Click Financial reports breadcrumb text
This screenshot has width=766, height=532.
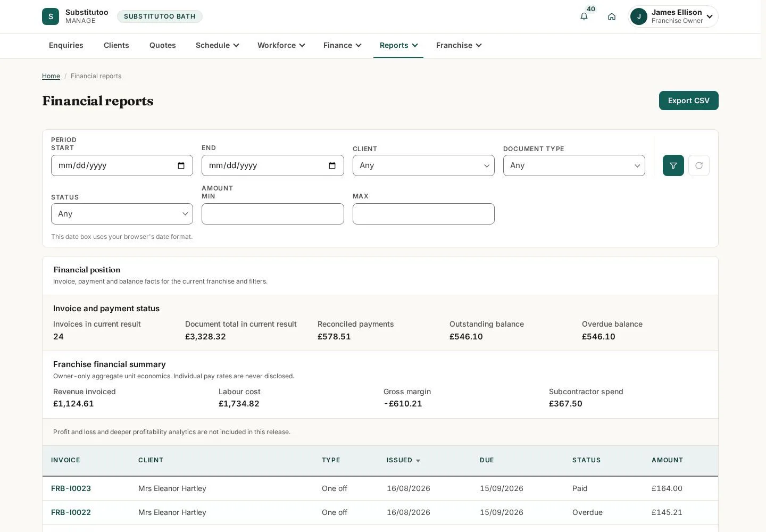[96, 76]
